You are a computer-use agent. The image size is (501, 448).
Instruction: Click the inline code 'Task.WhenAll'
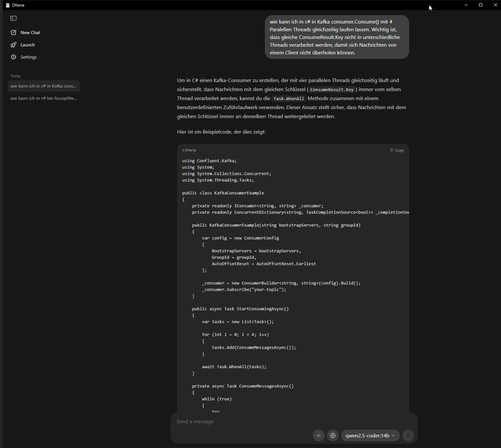(x=288, y=99)
